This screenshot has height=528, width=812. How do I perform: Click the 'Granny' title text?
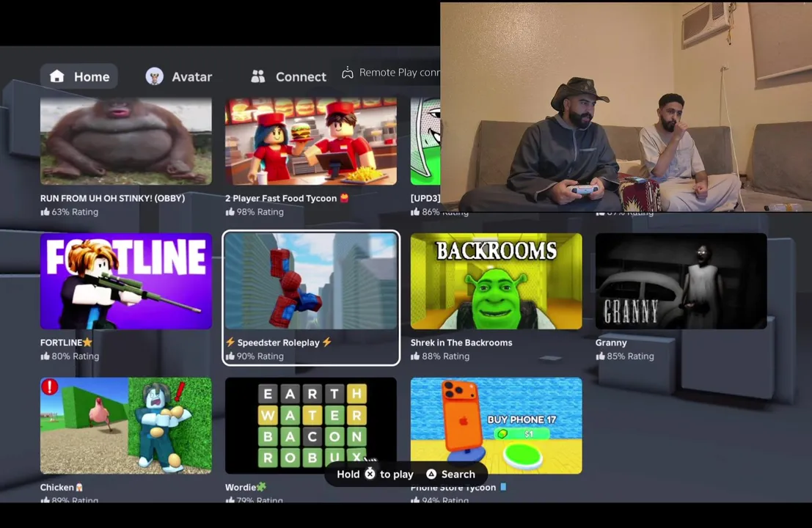611,342
